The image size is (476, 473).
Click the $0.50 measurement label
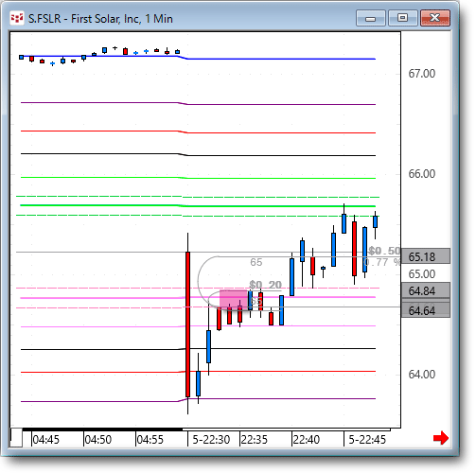(384, 251)
